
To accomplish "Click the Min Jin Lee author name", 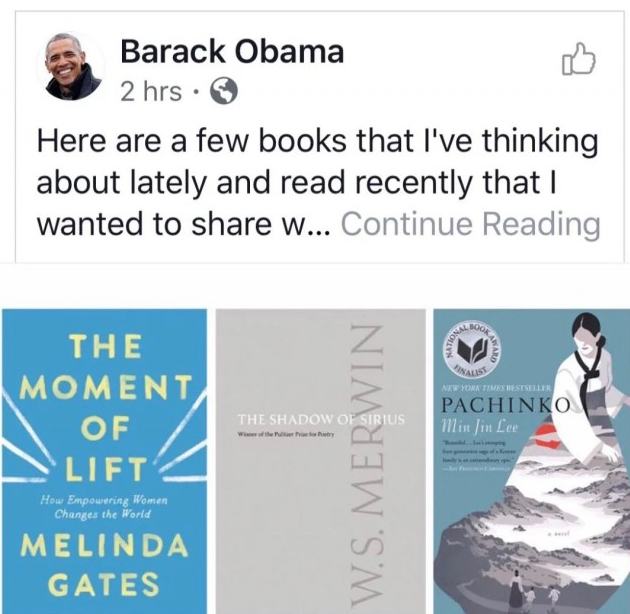I will (x=480, y=426).
